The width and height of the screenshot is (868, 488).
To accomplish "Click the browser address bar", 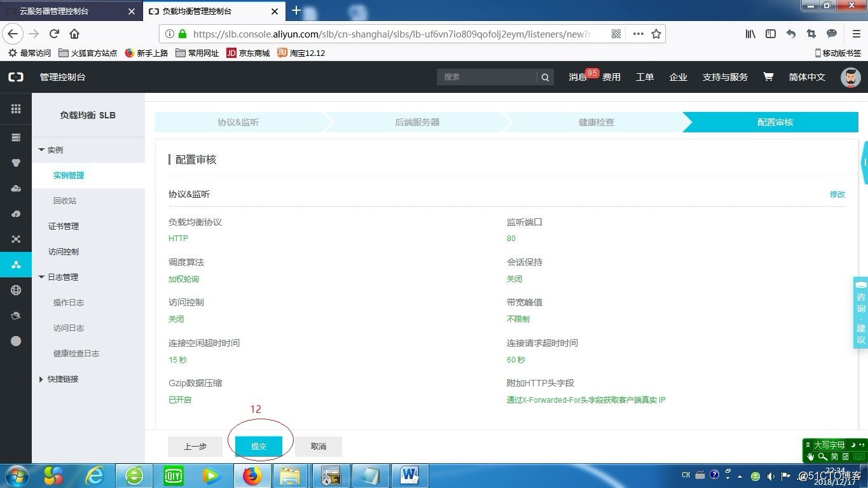I will pos(391,34).
